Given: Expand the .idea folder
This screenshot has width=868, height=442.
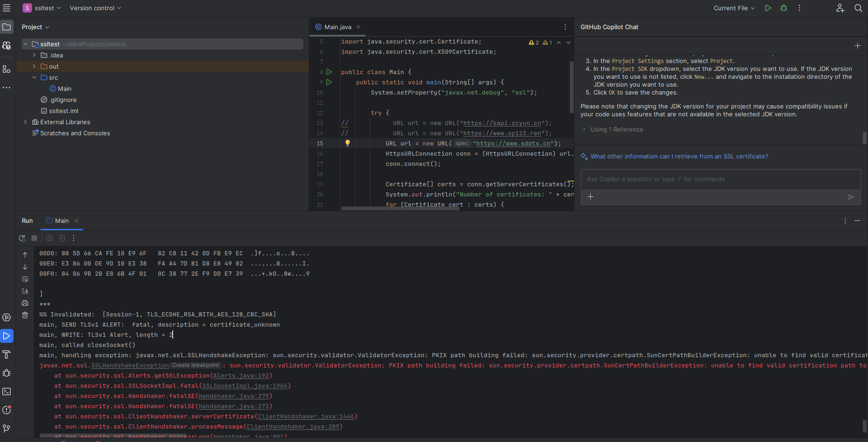Looking at the screenshot, I should click(34, 55).
